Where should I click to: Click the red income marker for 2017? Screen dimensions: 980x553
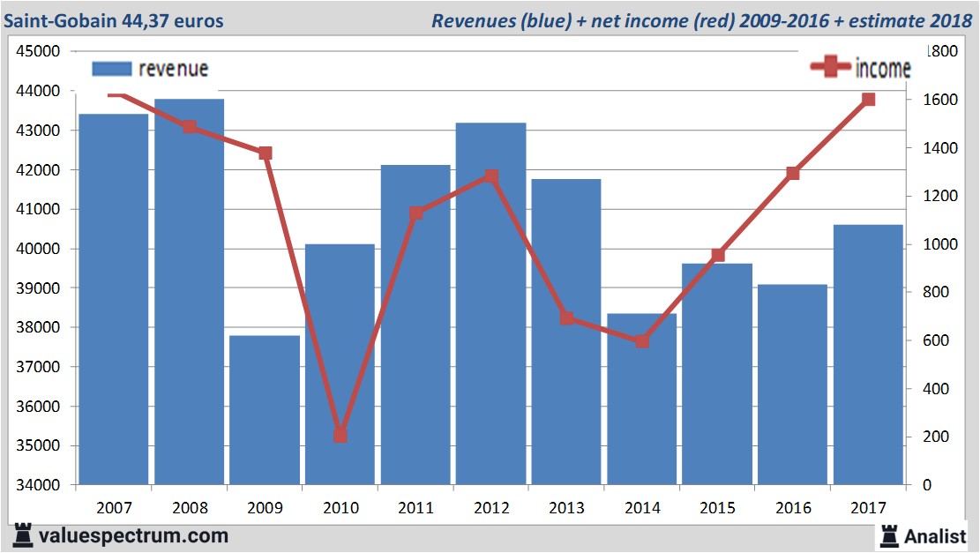point(869,100)
